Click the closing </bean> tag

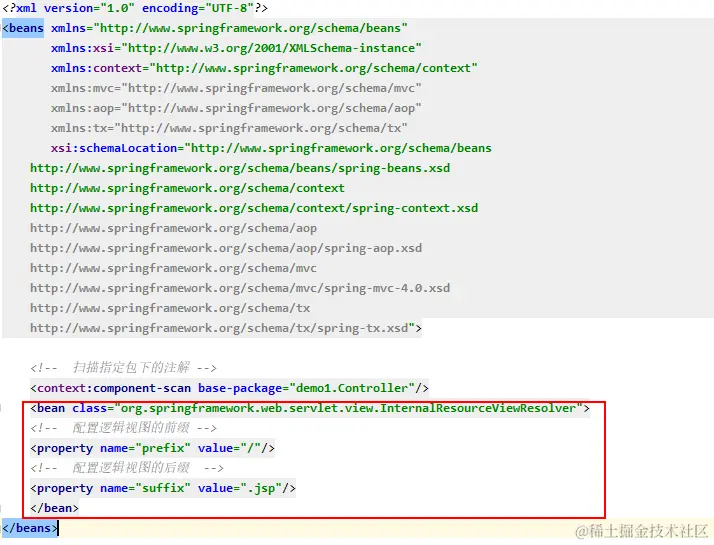(54, 508)
